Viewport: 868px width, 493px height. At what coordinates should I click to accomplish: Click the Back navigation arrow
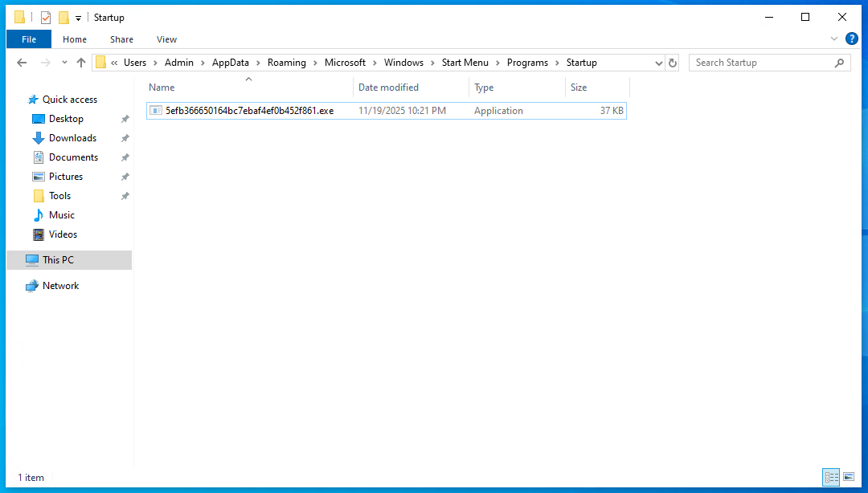22,63
